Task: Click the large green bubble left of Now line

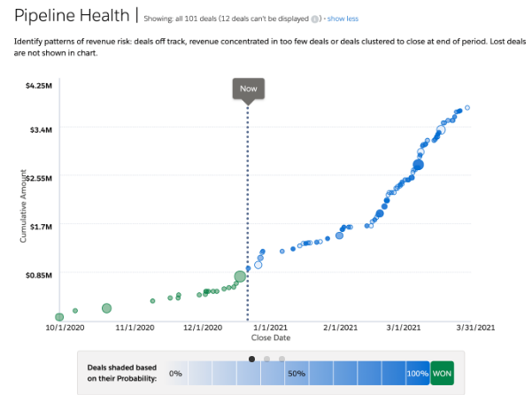Action: [x=240, y=276]
